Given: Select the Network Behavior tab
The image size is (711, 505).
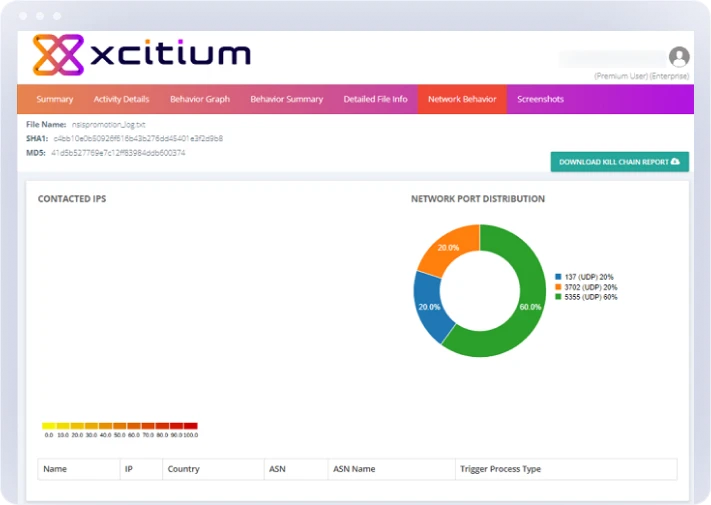Looking at the screenshot, I should pyautogui.click(x=462, y=99).
